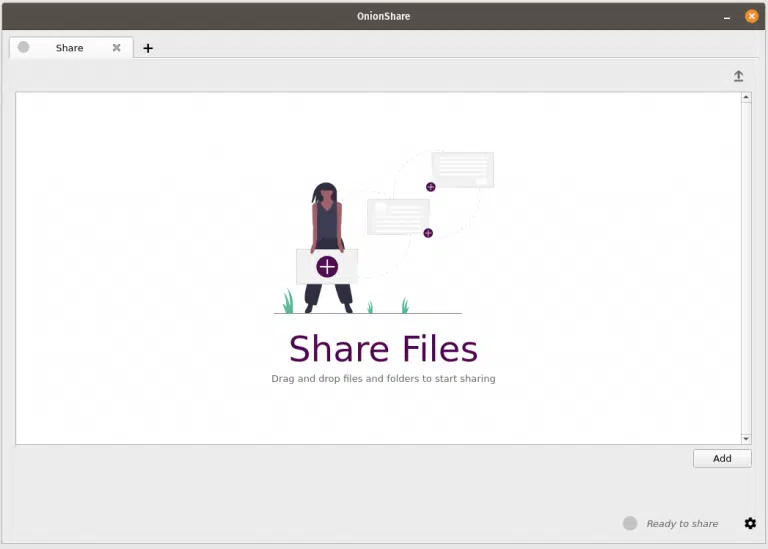
Task: Click the gray server status indicator dot
Action: click(630, 523)
